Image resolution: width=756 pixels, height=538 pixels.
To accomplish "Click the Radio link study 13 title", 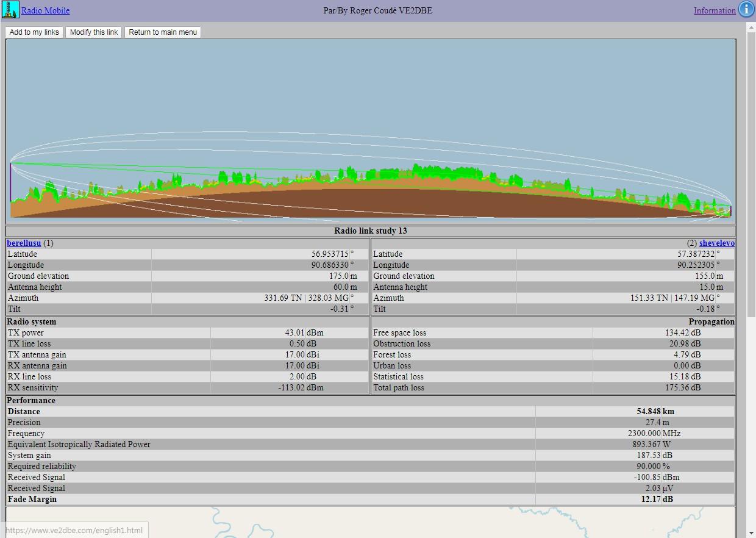I will (x=370, y=231).
